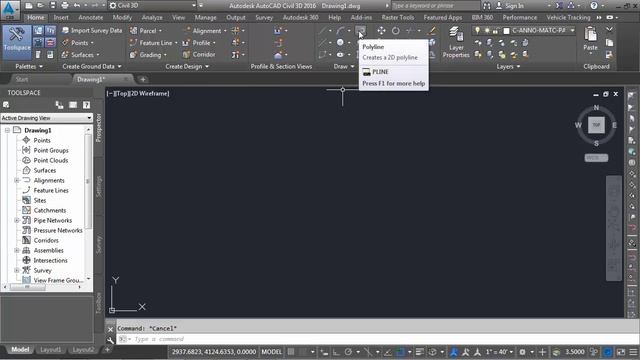Open the Active Drawing View dropdown

pos(47,118)
